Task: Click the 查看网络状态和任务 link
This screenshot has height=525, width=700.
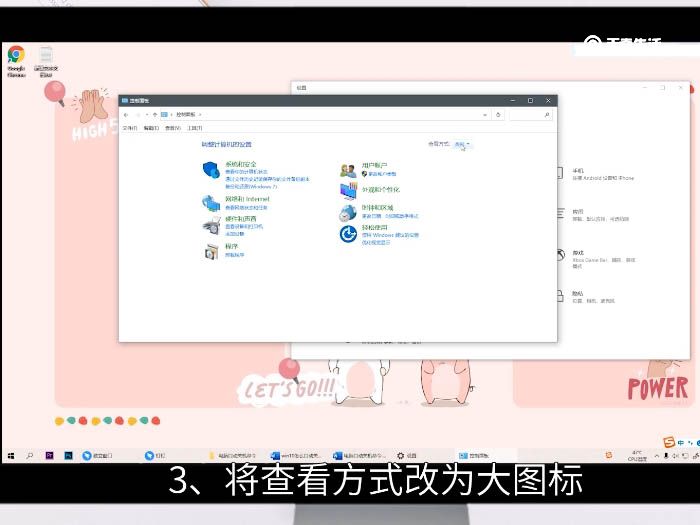Action: (246, 208)
